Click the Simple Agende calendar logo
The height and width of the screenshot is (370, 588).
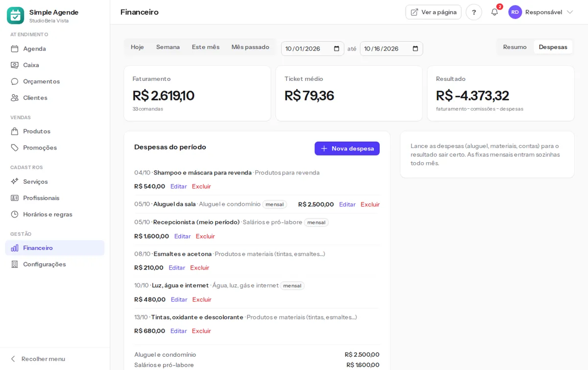coord(15,16)
